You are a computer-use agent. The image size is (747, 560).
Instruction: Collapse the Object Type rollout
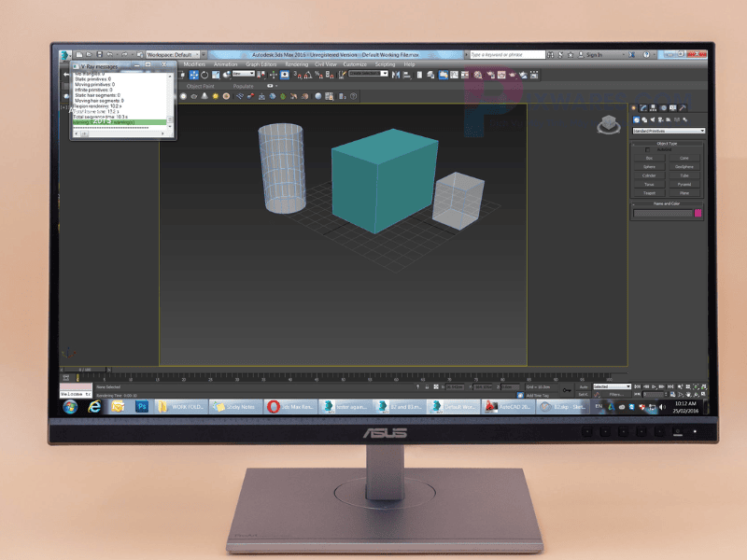(x=668, y=143)
